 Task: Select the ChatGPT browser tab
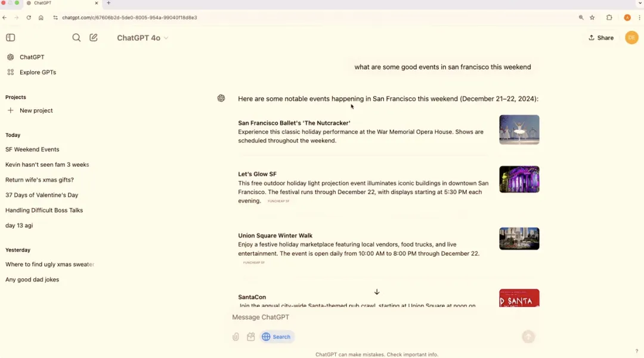(61, 3)
